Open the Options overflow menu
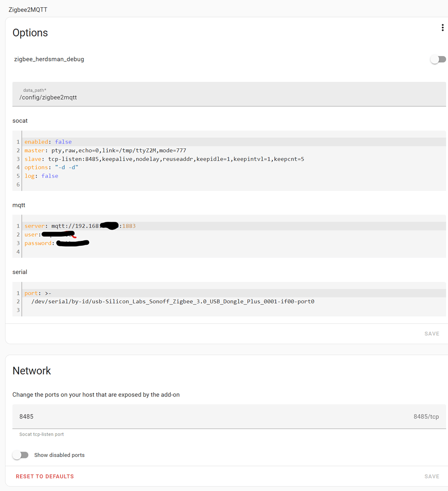 coord(442,27)
